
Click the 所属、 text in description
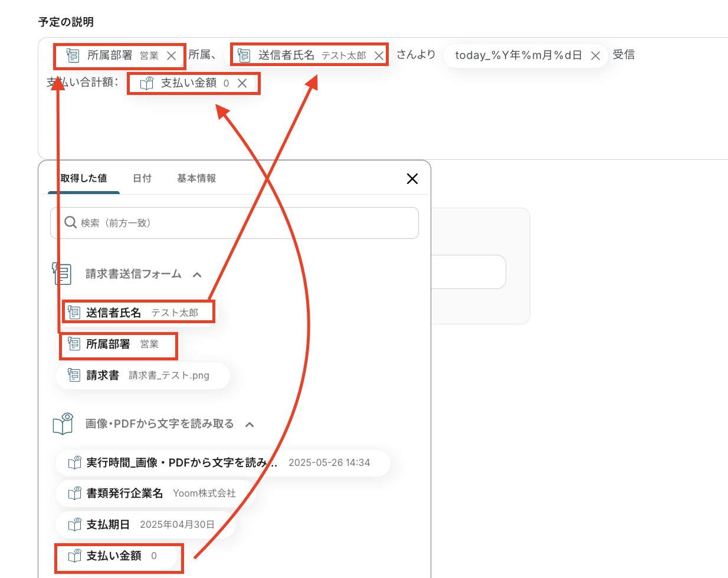click(x=202, y=55)
